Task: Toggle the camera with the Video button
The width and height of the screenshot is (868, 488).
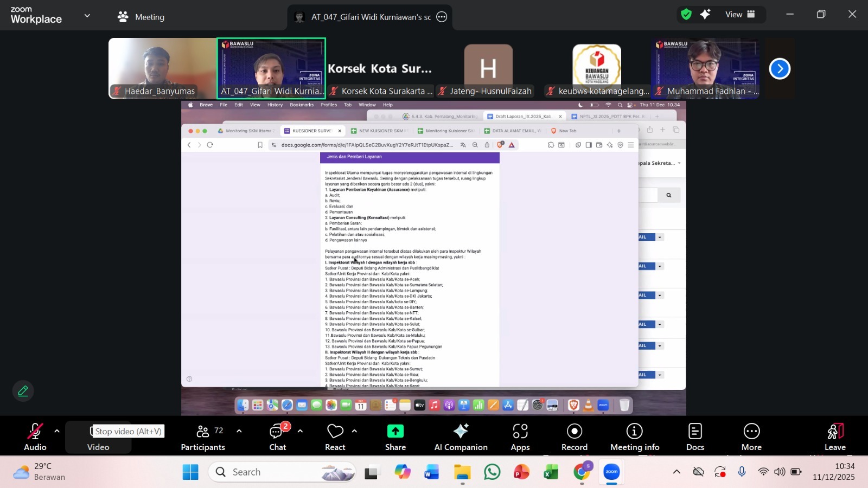Action: 98,437
